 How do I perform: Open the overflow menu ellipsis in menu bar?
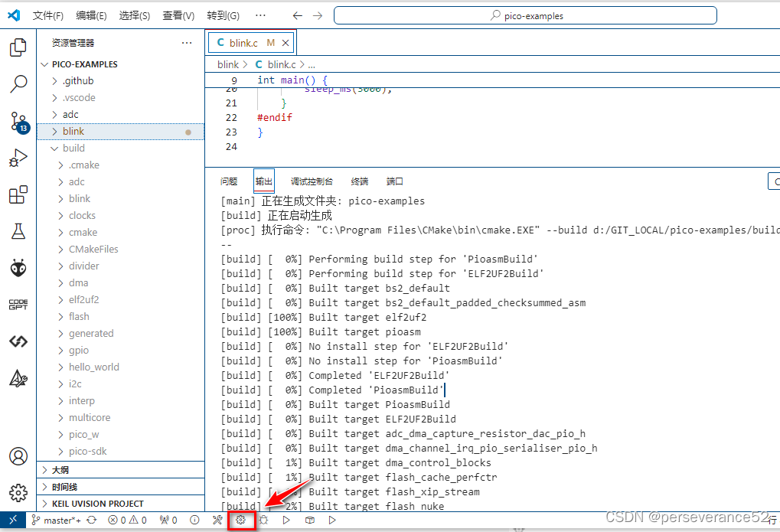coord(260,15)
